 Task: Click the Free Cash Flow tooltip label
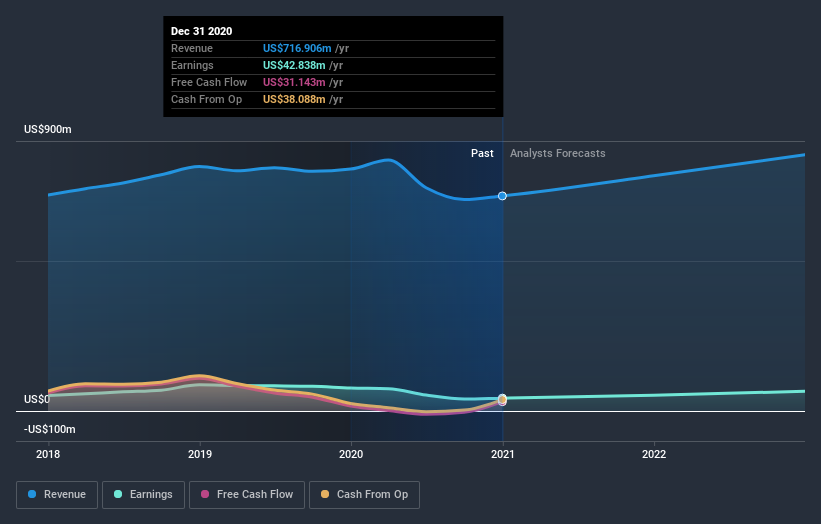209,82
